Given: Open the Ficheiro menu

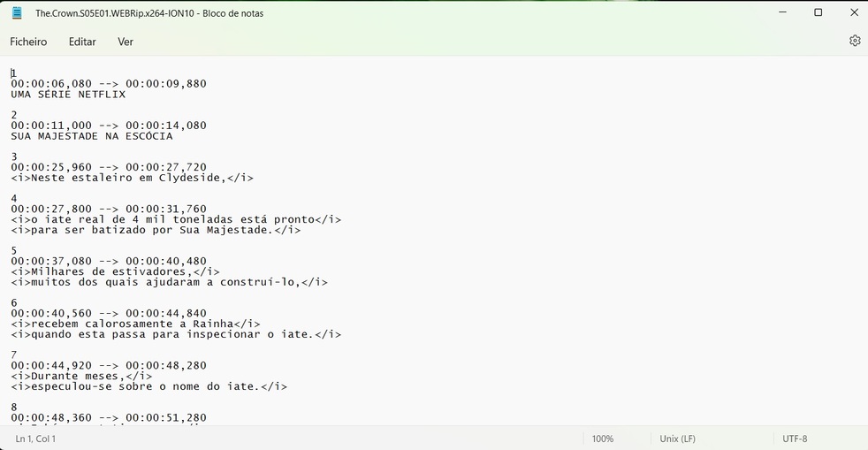Looking at the screenshot, I should [x=28, y=42].
